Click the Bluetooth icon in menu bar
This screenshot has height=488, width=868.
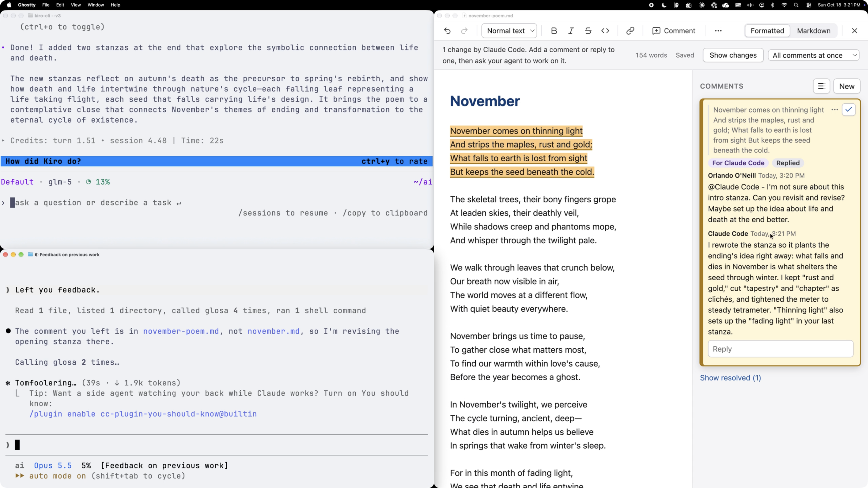pos(772,5)
